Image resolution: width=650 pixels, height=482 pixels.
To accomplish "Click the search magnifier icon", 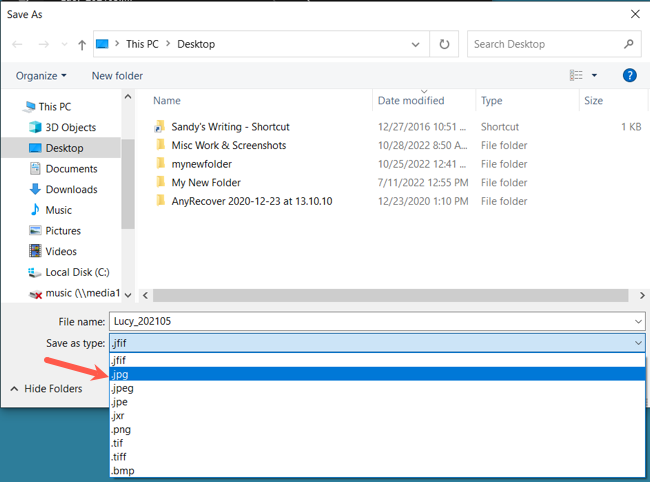I will pyautogui.click(x=629, y=44).
